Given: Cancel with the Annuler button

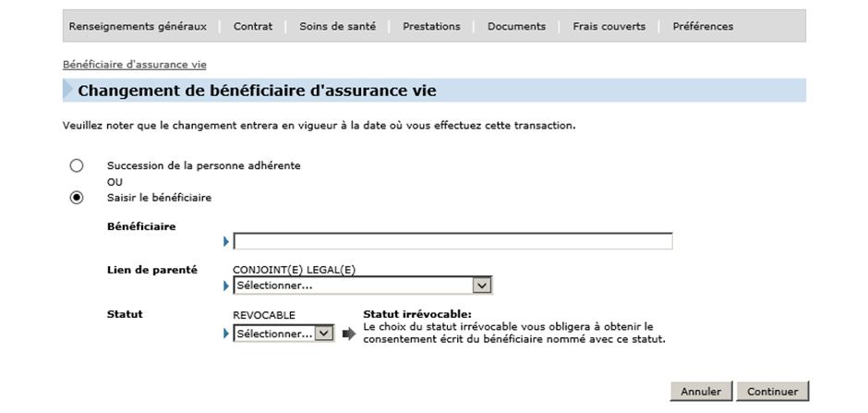Looking at the screenshot, I should point(701,392).
